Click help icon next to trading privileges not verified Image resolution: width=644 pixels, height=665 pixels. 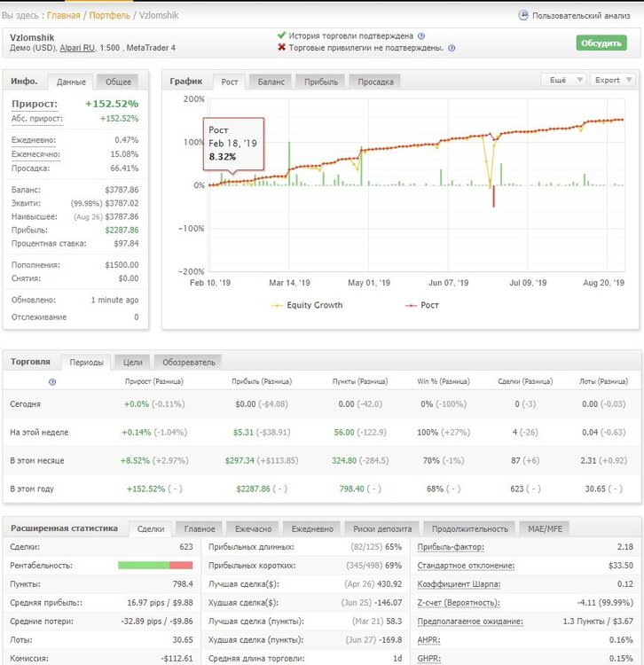(x=452, y=48)
